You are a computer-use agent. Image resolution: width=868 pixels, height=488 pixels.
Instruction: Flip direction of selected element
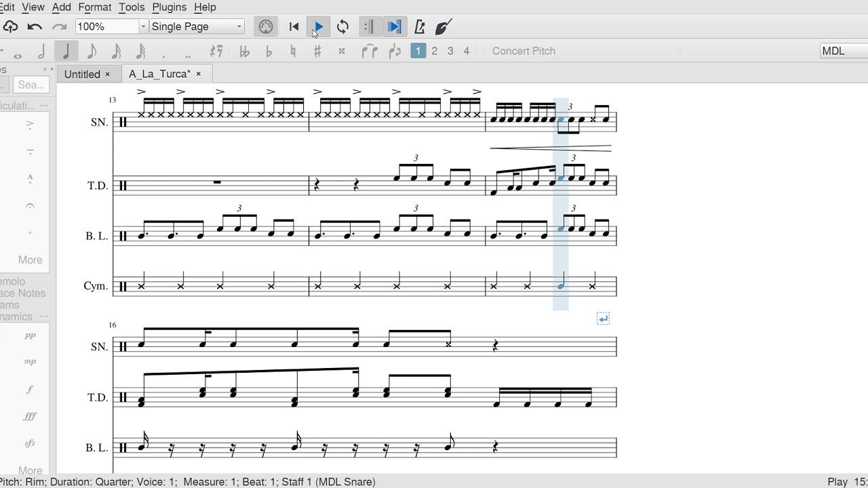[395, 51]
